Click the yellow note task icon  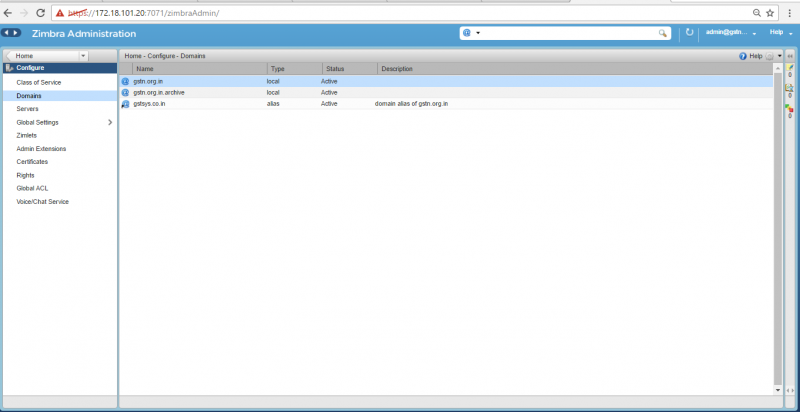coord(790,67)
